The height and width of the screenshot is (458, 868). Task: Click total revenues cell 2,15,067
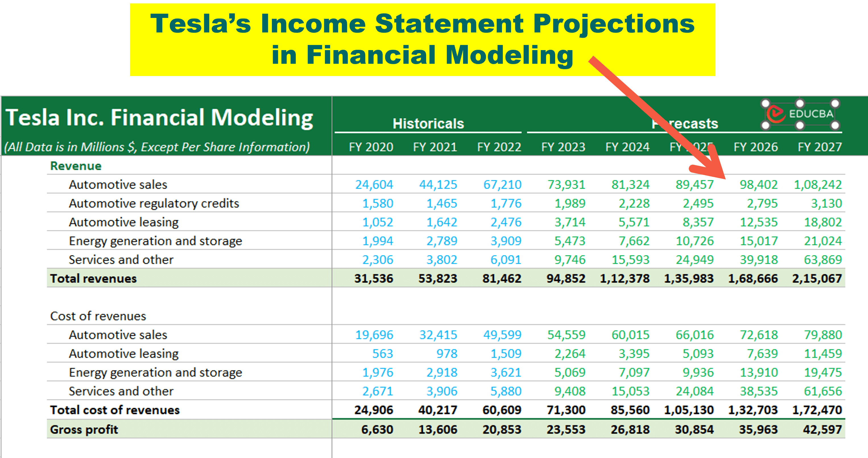coord(817,279)
